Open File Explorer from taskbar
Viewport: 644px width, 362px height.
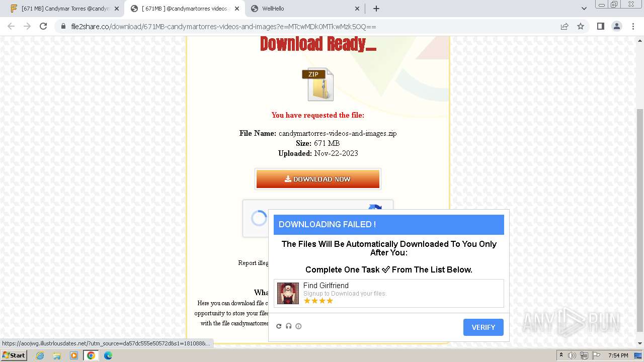coord(57,355)
